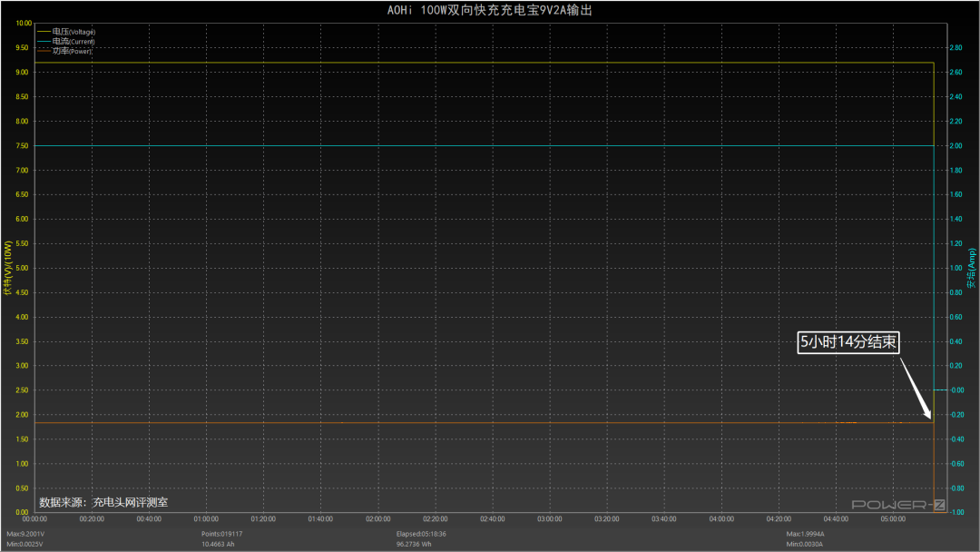Viewport: 980px width, 552px height.
Task: Click the 安培(Amp) right axis label
Action: click(x=971, y=268)
